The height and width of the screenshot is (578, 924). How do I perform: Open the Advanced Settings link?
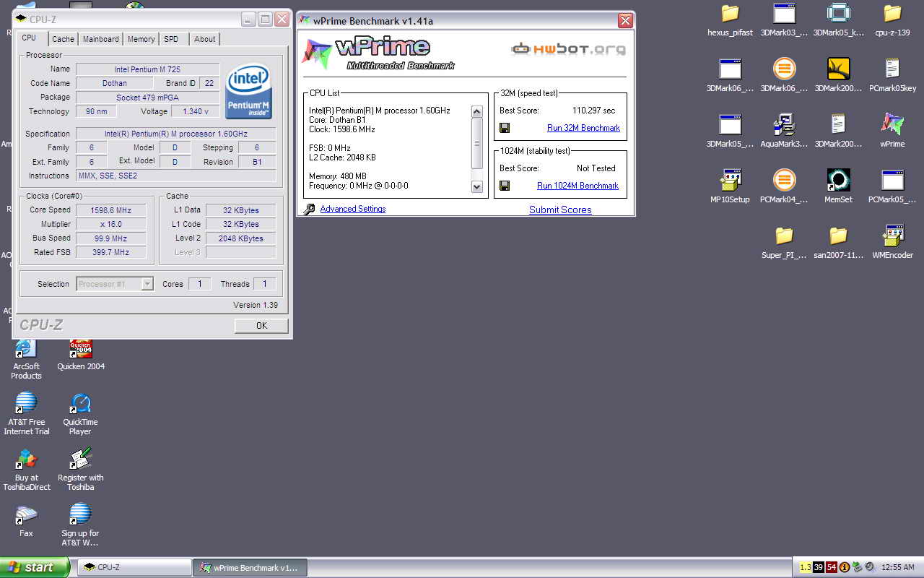pyautogui.click(x=352, y=209)
